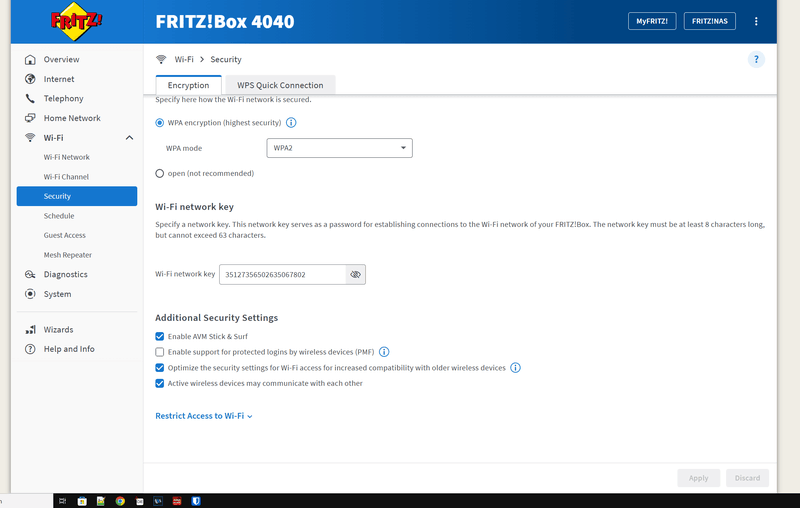This screenshot has height=508, width=800.
Task: Open Telephony label in sidebar
Action: [64, 98]
